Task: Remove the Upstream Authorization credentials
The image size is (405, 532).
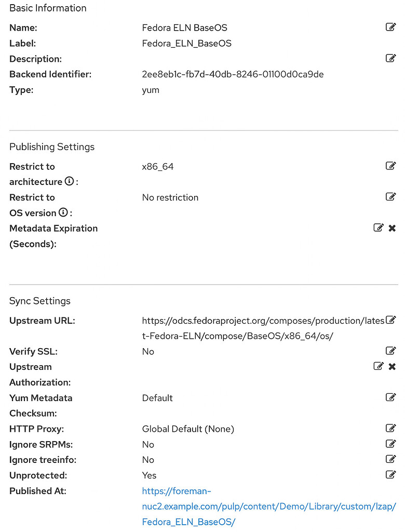Action: coord(393,366)
